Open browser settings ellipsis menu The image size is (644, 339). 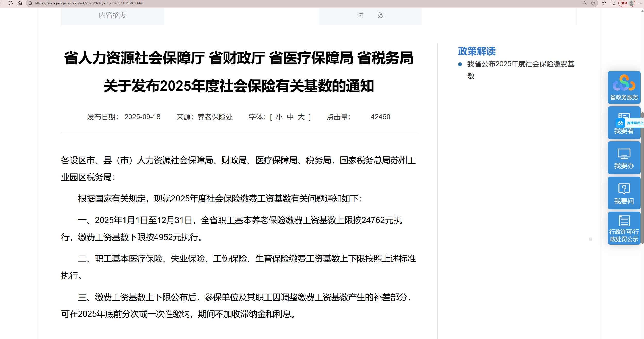(640, 3)
